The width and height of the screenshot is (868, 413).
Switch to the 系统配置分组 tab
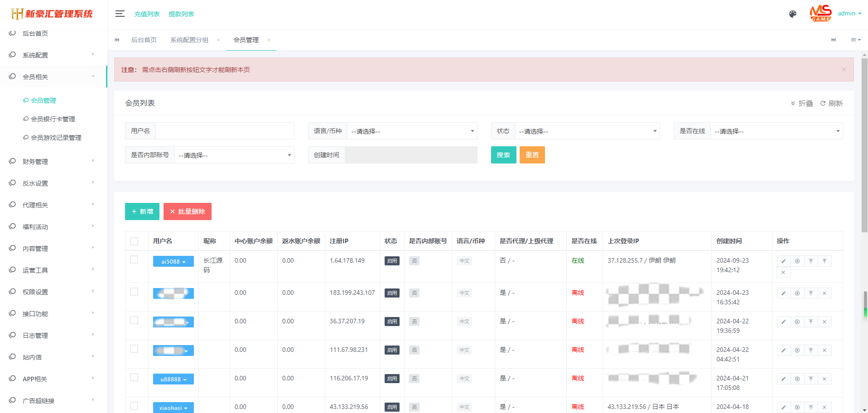point(189,40)
